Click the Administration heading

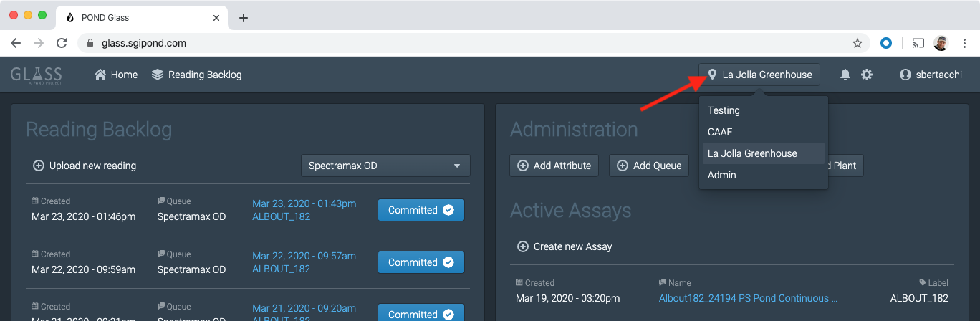[574, 130]
